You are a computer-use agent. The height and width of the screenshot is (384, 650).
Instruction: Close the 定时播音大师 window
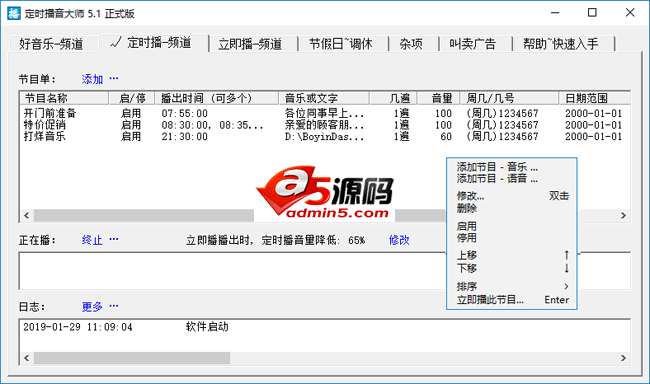coord(630,13)
